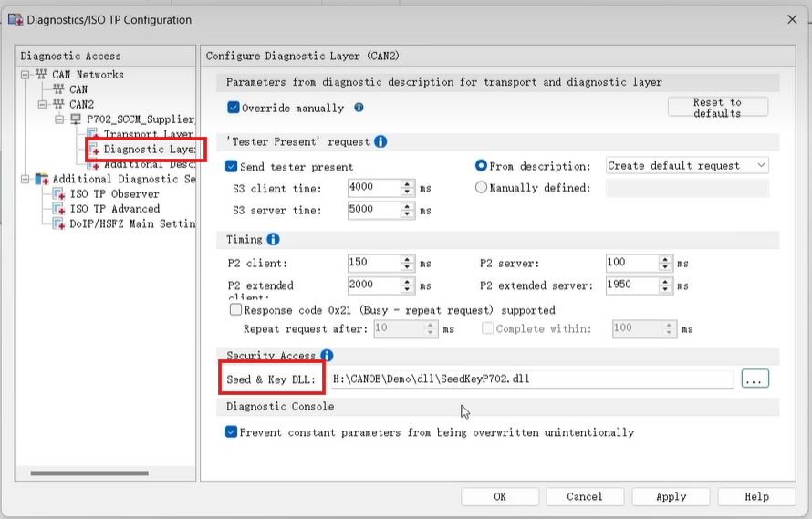Click the ISO TP Advanced page icon
Image resolution: width=812 pixels, height=519 pixels.
click(x=59, y=209)
